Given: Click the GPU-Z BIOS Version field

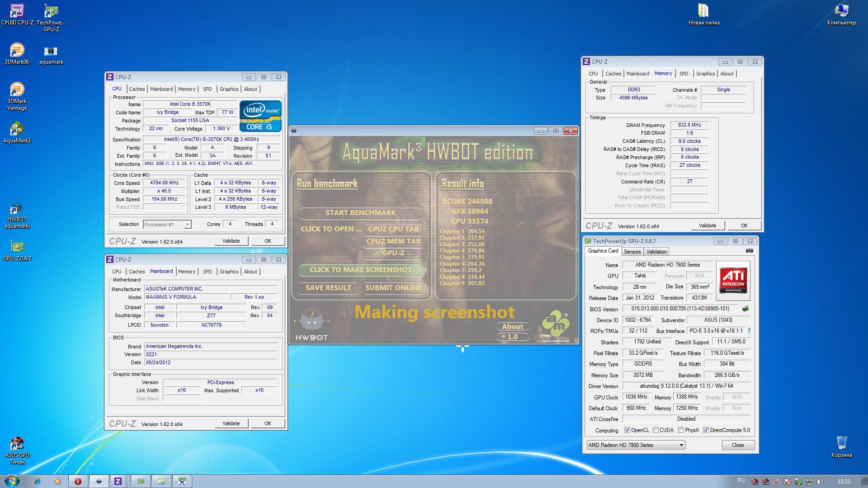Looking at the screenshot, I should click(x=680, y=309).
